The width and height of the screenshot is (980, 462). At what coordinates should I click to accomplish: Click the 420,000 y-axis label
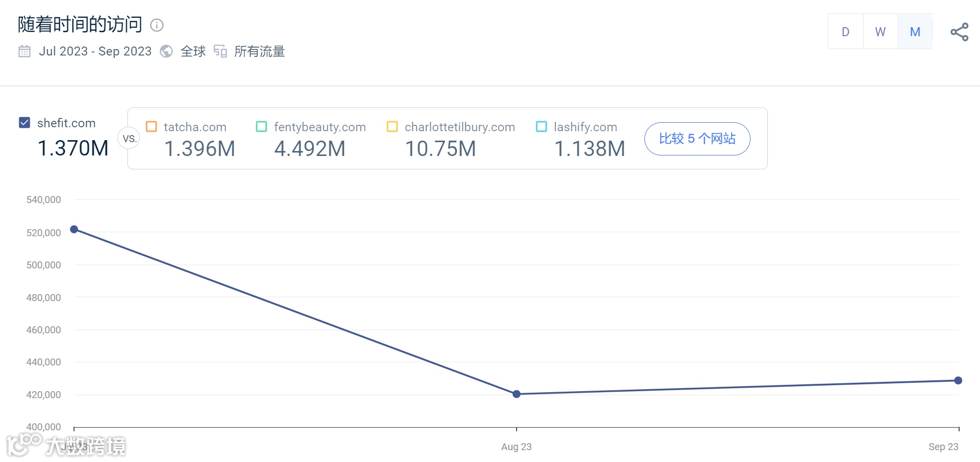tap(44, 395)
